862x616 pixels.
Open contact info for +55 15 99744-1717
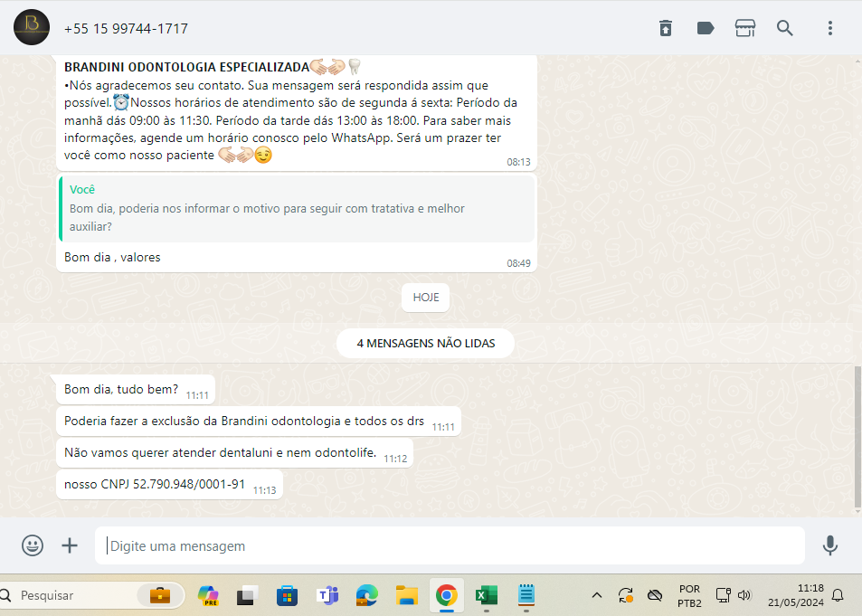tap(126, 29)
